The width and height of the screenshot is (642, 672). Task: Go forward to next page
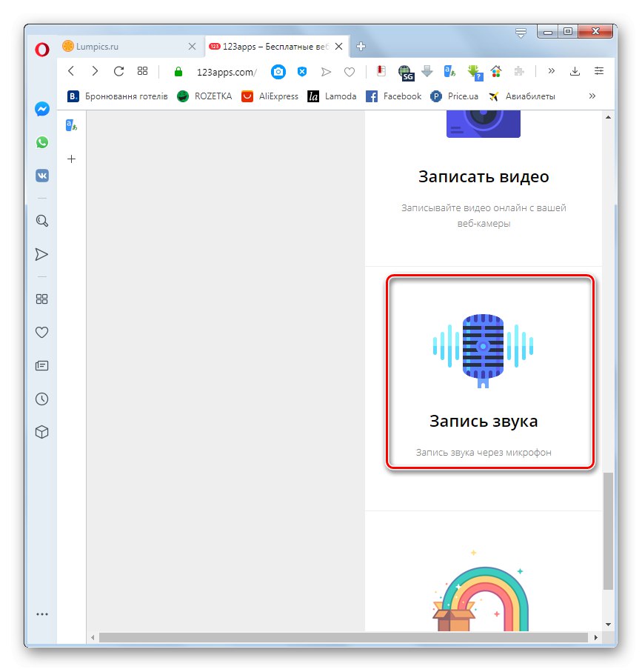[95, 71]
